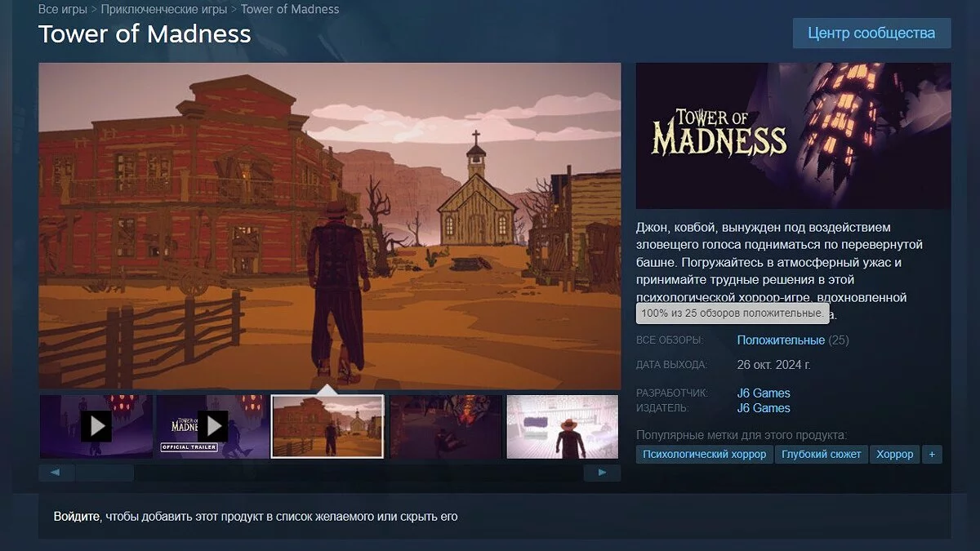Play the first video thumbnail
Viewport: 980px width, 551px height.
[x=96, y=426]
